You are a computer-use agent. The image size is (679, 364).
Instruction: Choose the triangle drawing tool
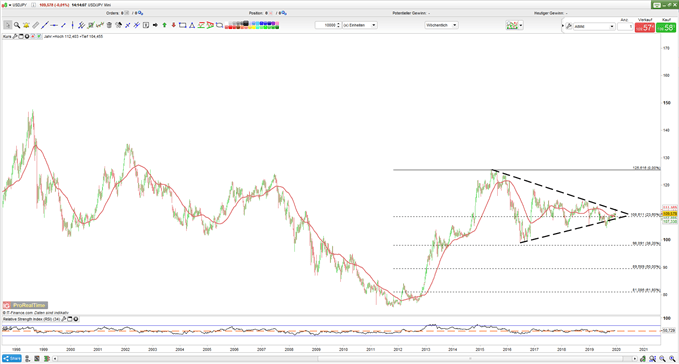pyautogui.click(x=192, y=25)
